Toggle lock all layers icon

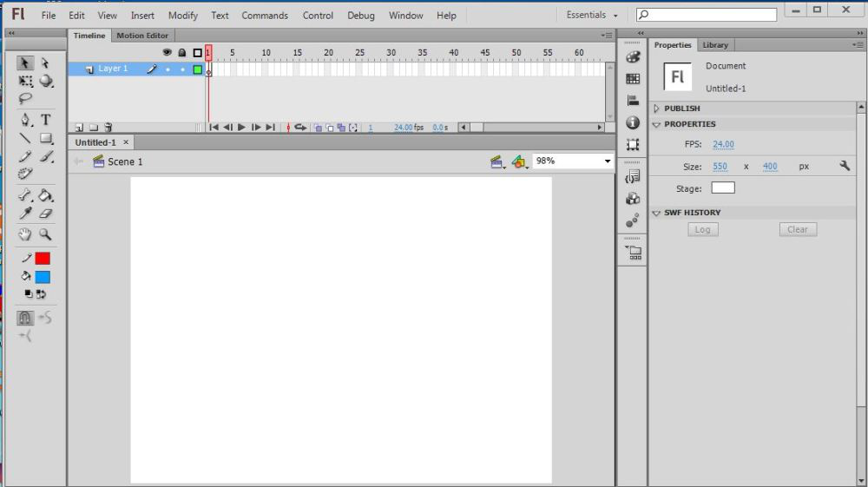[x=182, y=53]
